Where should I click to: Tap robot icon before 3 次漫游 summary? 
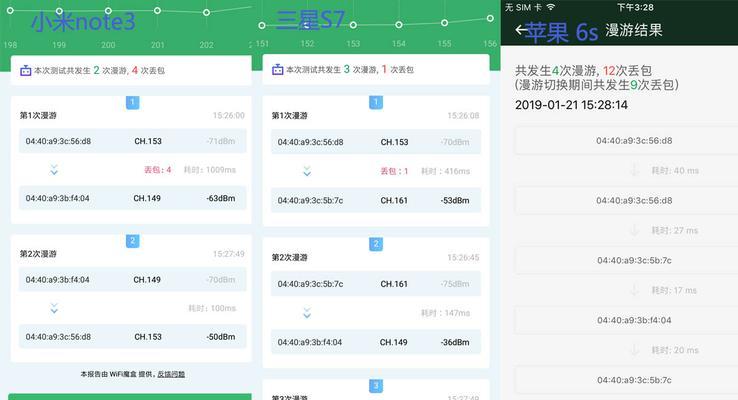pyautogui.click(x=278, y=70)
